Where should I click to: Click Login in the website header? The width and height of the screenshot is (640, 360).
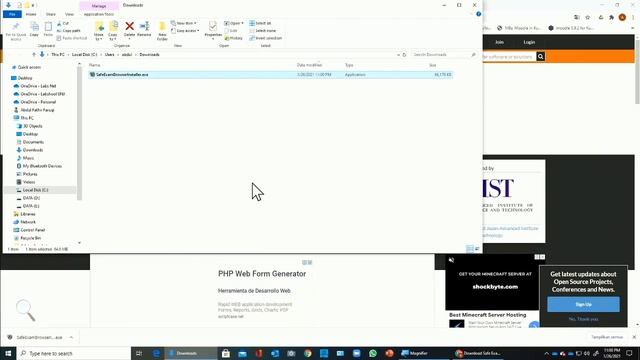pos(529,42)
